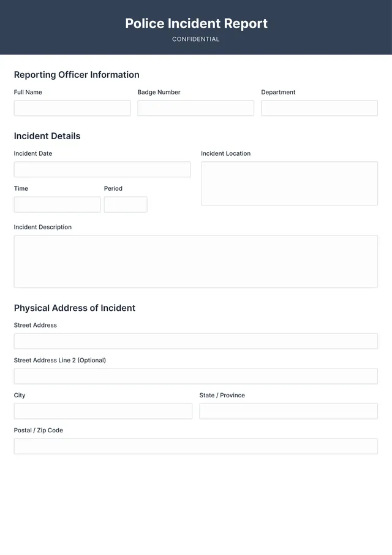392x555 pixels.
Task: Click the Incident Details section heading
Action: point(47,136)
